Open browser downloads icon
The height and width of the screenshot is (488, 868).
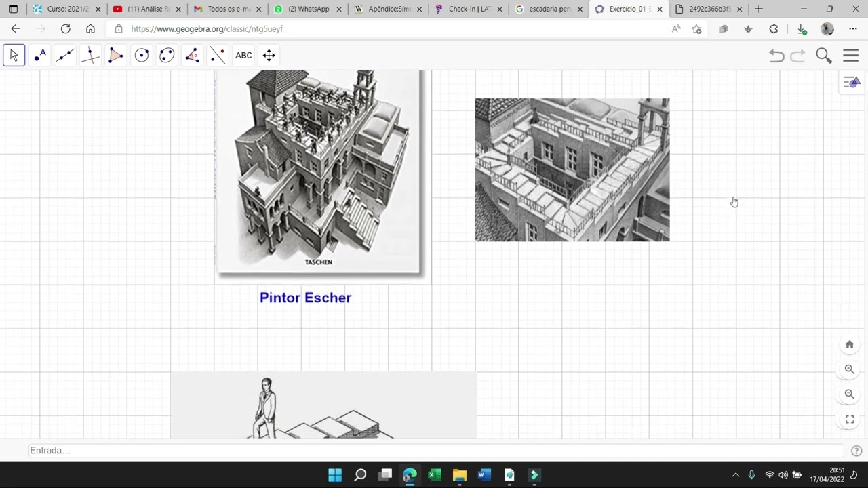[x=802, y=29]
